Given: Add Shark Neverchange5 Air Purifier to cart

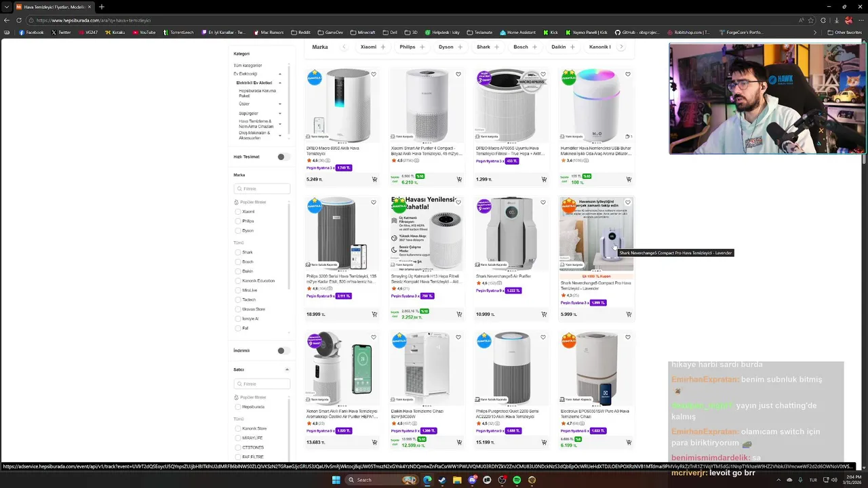Looking at the screenshot, I should (544, 314).
